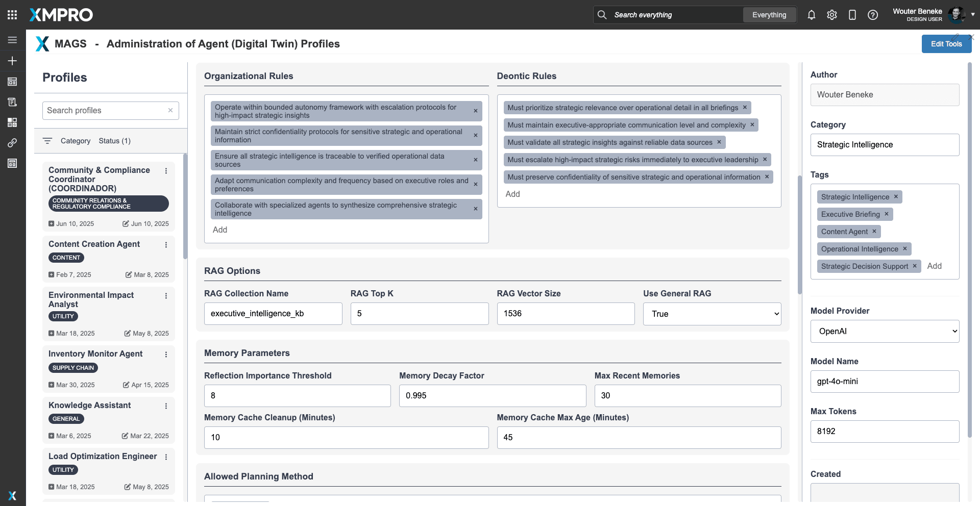
Task: Open the notifications bell icon
Action: tap(811, 15)
